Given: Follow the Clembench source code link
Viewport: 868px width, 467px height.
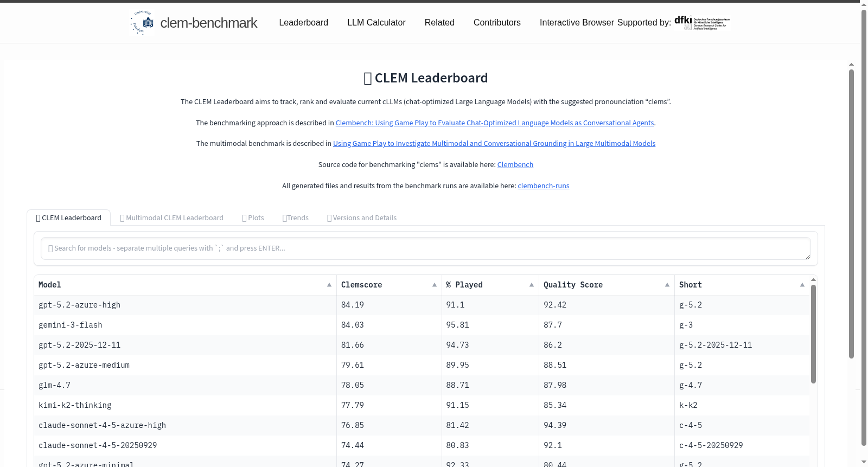Looking at the screenshot, I should point(515,164).
